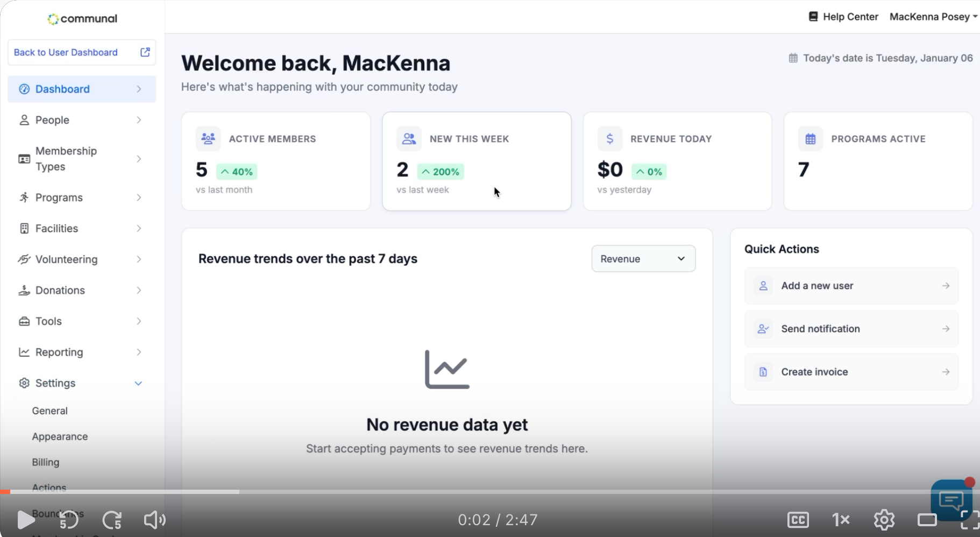Screen dimensions: 980x537
Task: Expand the Volunteering menu chevron
Action: [x=139, y=259]
